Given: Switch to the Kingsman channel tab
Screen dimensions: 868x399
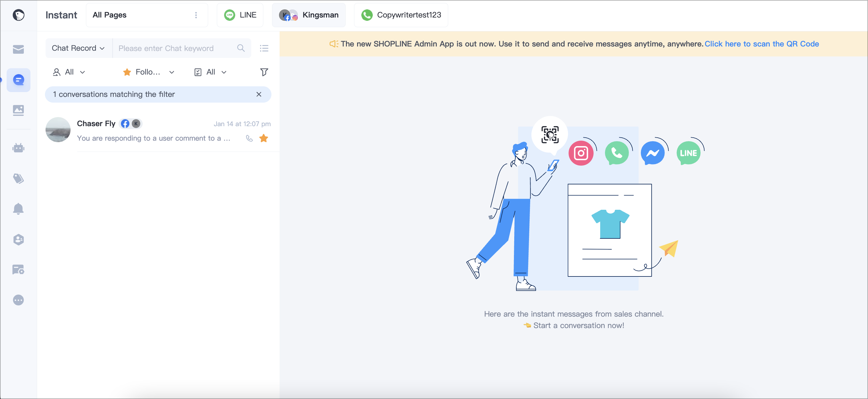Looking at the screenshot, I should point(309,15).
